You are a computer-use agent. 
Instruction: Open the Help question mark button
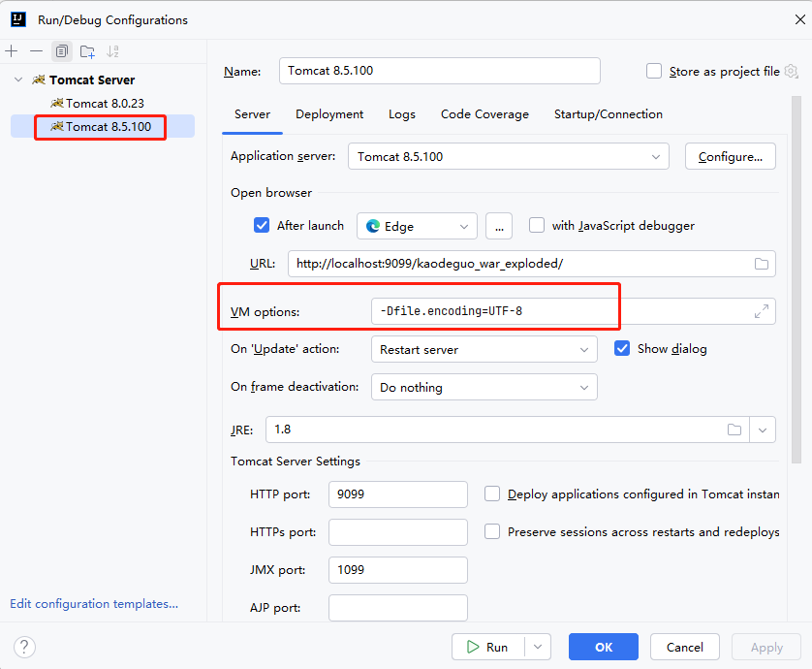pos(25,647)
